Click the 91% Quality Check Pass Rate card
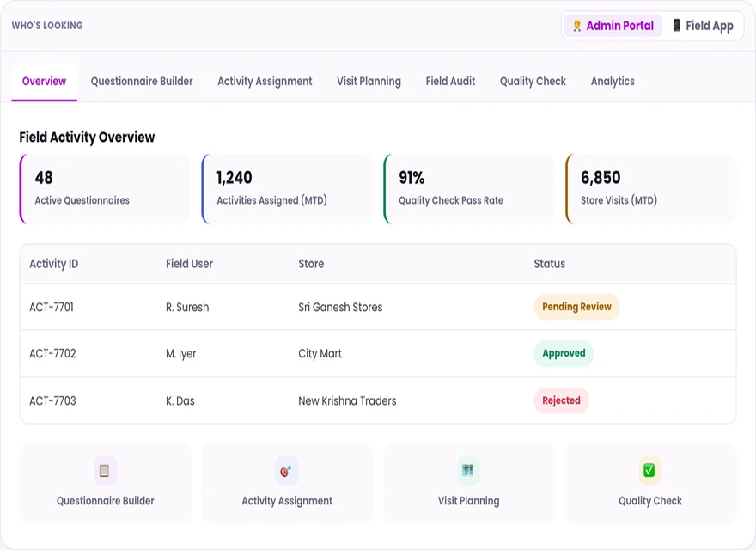The image size is (756, 550). click(x=469, y=189)
